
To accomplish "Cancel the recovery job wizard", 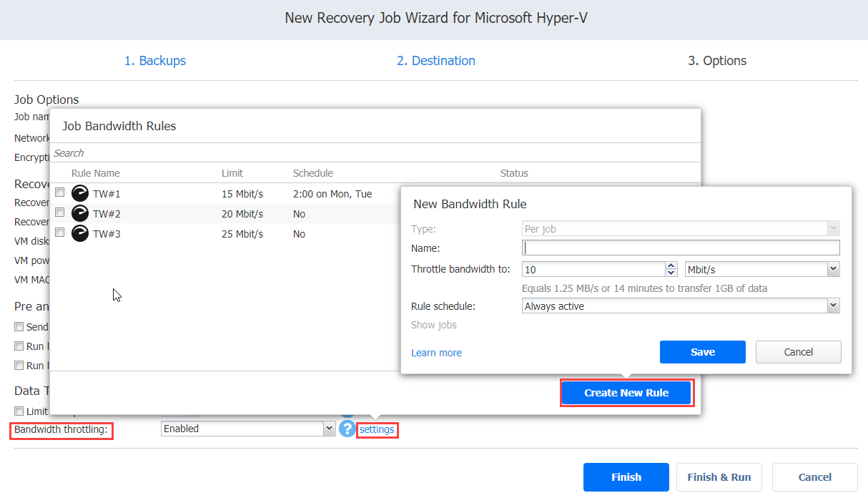I will click(x=815, y=477).
